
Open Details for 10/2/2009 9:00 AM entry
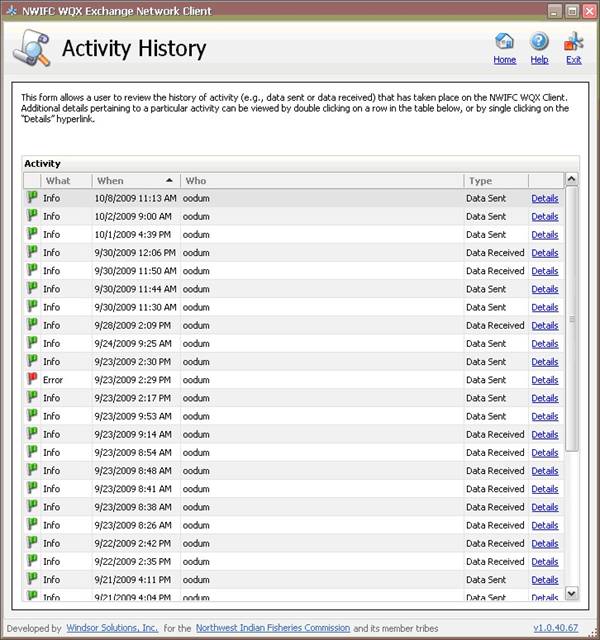tap(544, 217)
